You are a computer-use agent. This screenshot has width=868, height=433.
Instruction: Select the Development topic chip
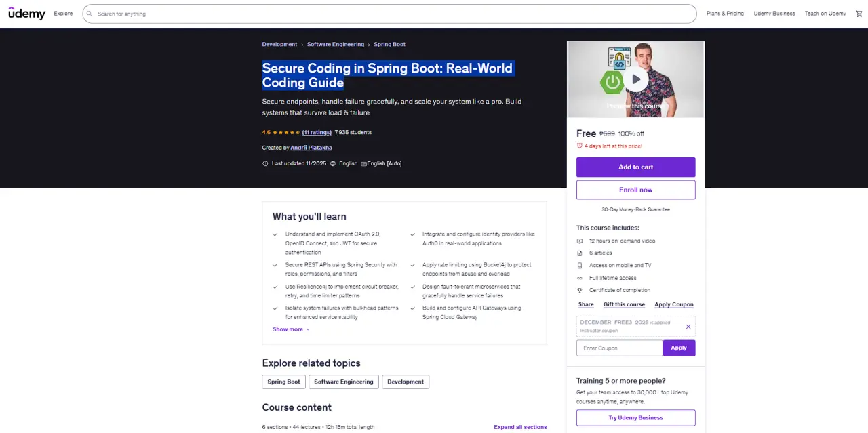pos(406,382)
